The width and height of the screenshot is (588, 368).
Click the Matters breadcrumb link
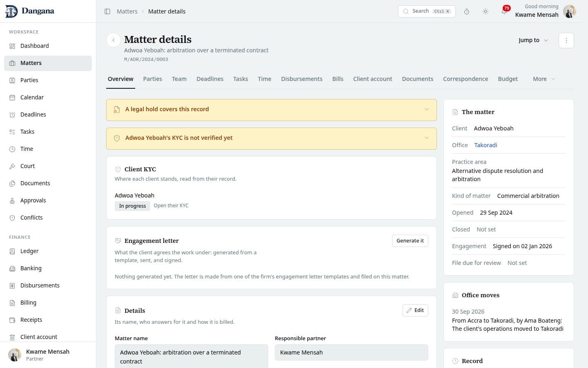pyautogui.click(x=127, y=11)
